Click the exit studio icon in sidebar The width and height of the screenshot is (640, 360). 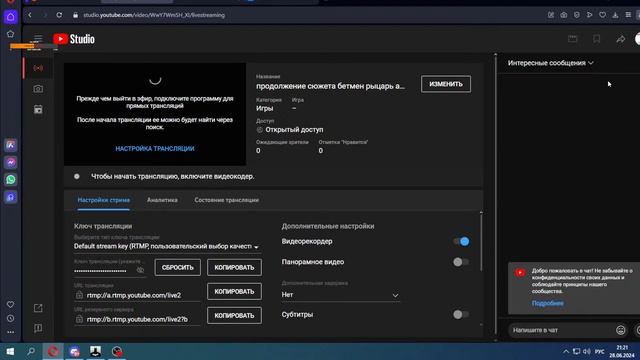click(x=38, y=308)
